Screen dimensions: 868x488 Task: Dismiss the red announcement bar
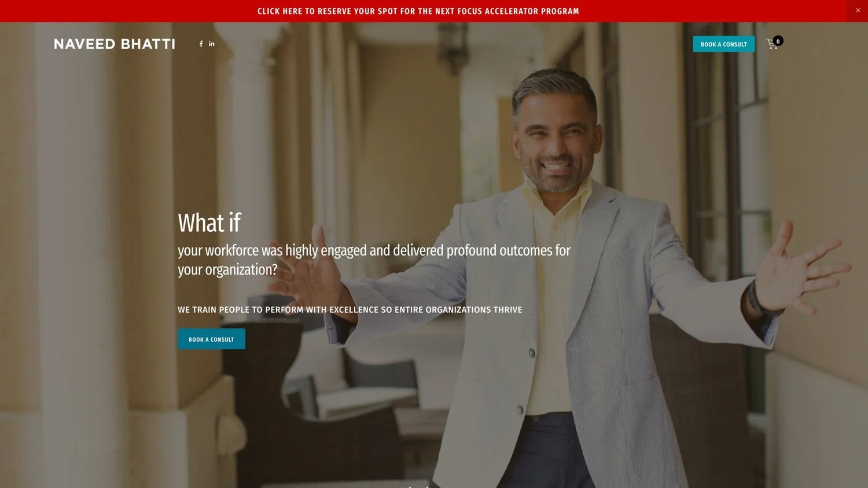click(858, 10)
